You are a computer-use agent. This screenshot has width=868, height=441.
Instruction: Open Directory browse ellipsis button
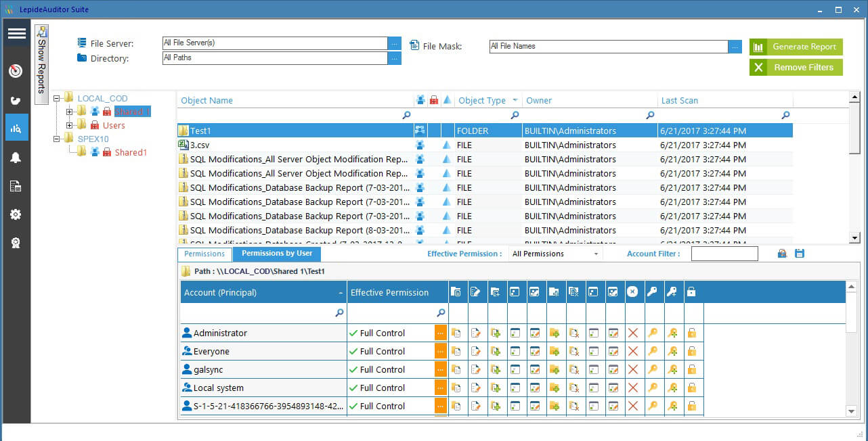[x=394, y=58]
